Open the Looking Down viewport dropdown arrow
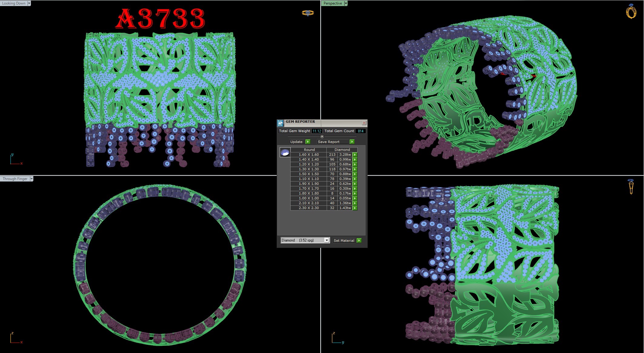The image size is (644, 353). point(29,3)
